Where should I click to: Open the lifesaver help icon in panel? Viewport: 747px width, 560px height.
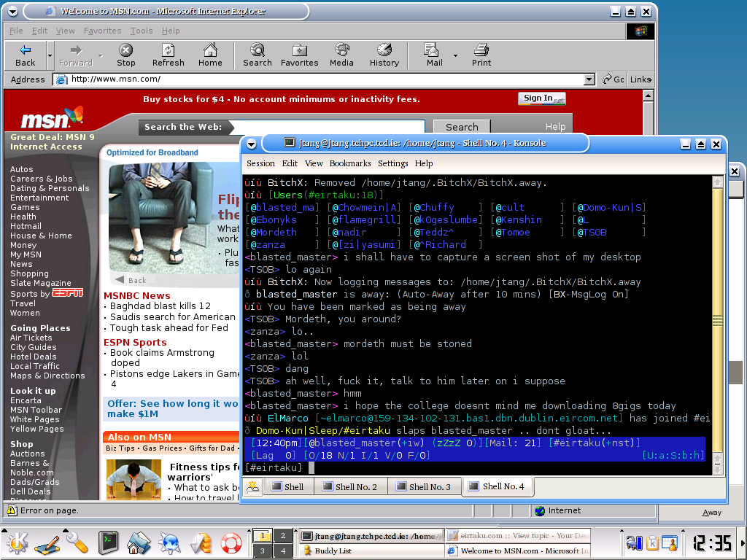231,543
